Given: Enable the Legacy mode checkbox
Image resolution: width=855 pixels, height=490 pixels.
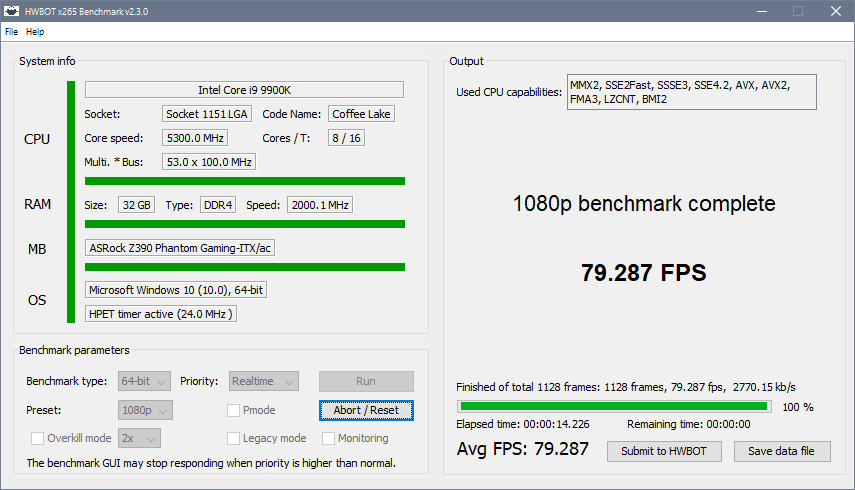Looking at the screenshot, I should [x=233, y=438].
